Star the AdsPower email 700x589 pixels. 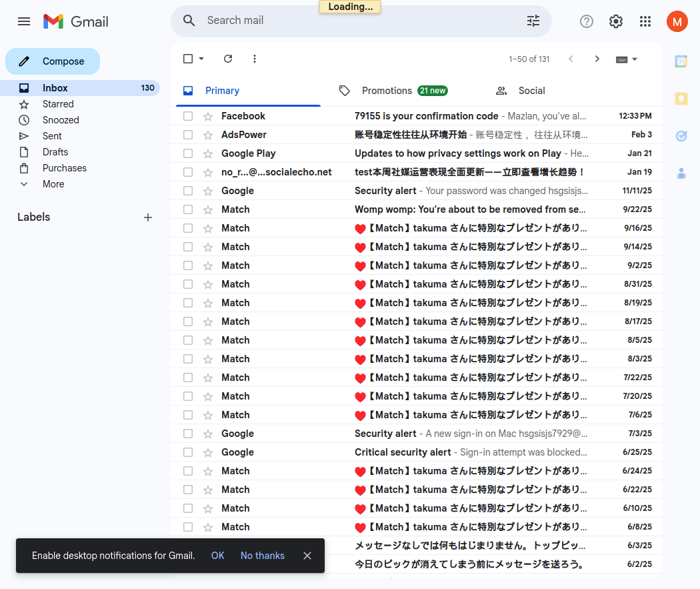click(208, 135)
